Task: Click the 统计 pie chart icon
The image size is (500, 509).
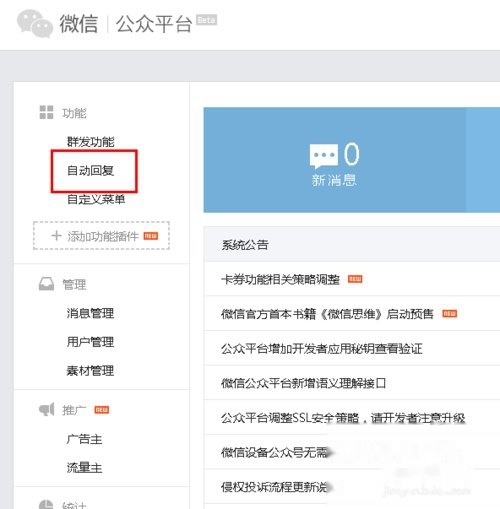Action: [x=46, y=504]
